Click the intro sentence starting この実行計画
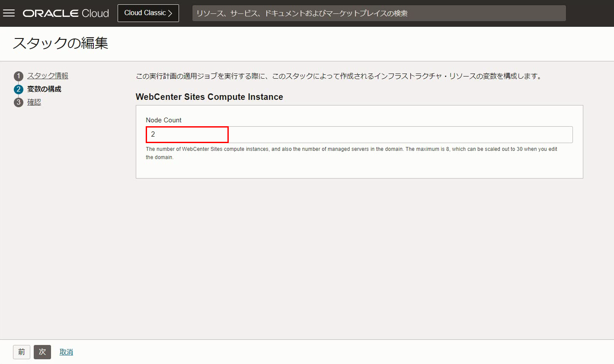This screenshot has width=614, height=364. 339,76
